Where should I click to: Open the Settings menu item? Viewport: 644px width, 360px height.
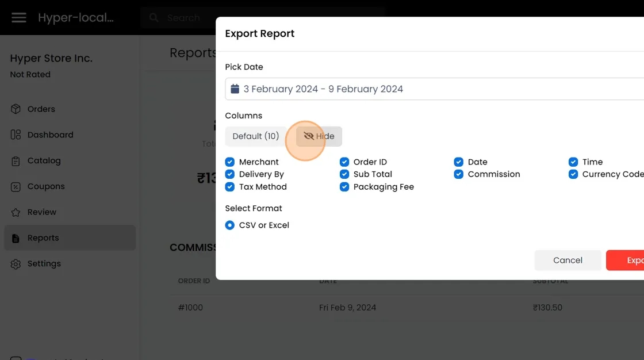(x=44, y=264)
